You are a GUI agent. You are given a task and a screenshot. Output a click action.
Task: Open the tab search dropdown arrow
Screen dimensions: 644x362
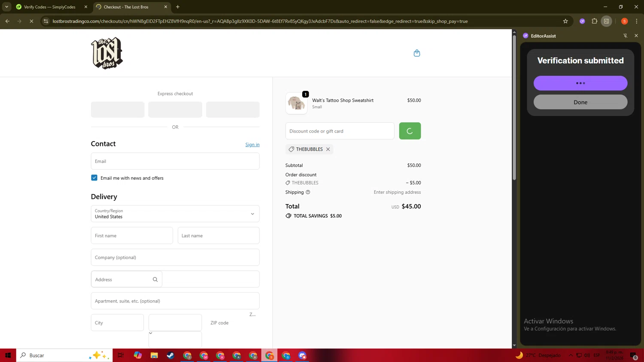point(6,7)
